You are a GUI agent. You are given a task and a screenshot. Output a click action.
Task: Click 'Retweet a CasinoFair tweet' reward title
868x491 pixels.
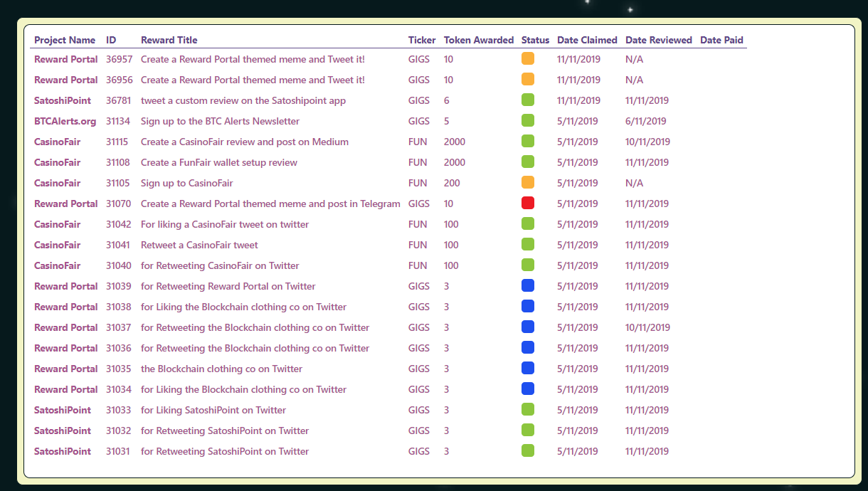[x=199, y=245]
